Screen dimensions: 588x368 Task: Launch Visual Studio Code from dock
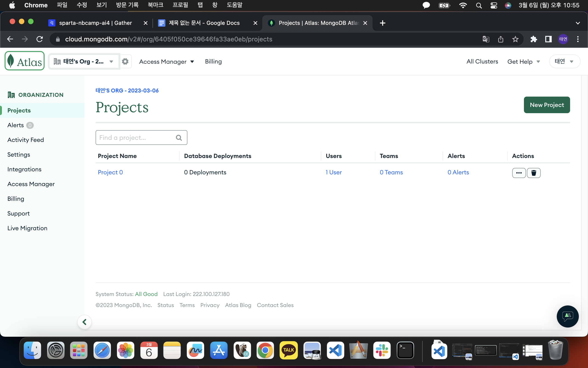click(x=335, y=351)
